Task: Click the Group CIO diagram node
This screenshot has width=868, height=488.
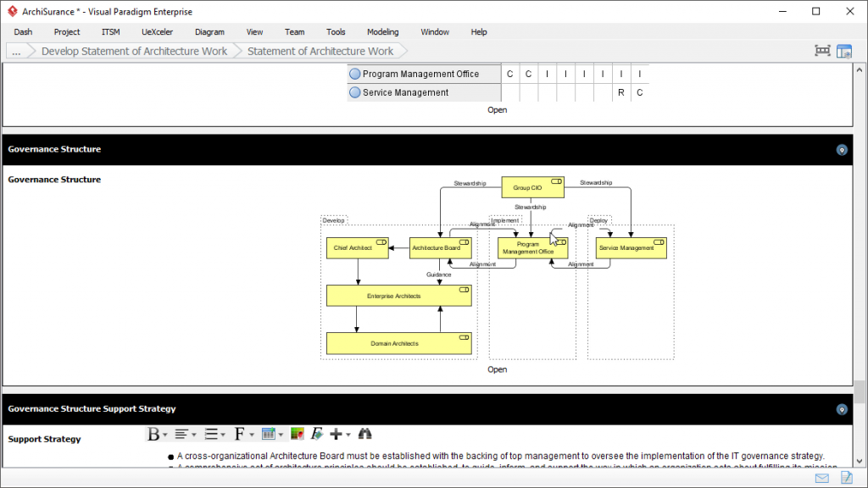Action: (x=532, y=187)
